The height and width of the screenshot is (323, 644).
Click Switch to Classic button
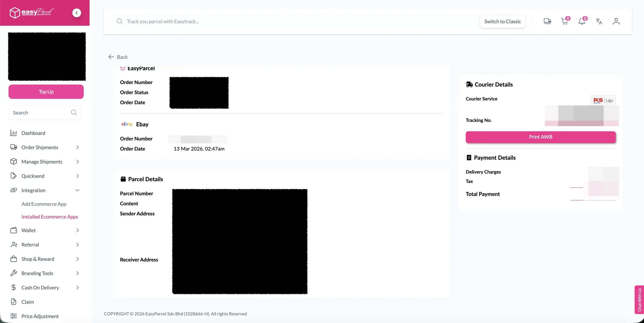(502, 21)
